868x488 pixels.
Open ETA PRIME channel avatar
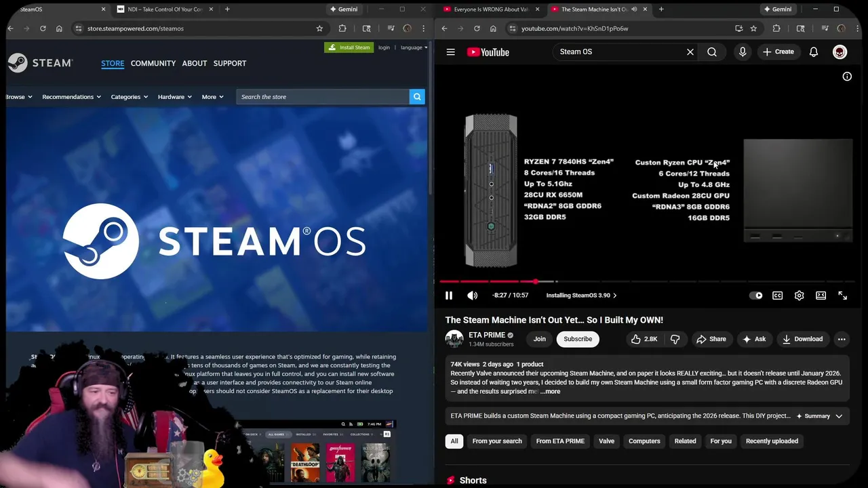coord(454,339)
